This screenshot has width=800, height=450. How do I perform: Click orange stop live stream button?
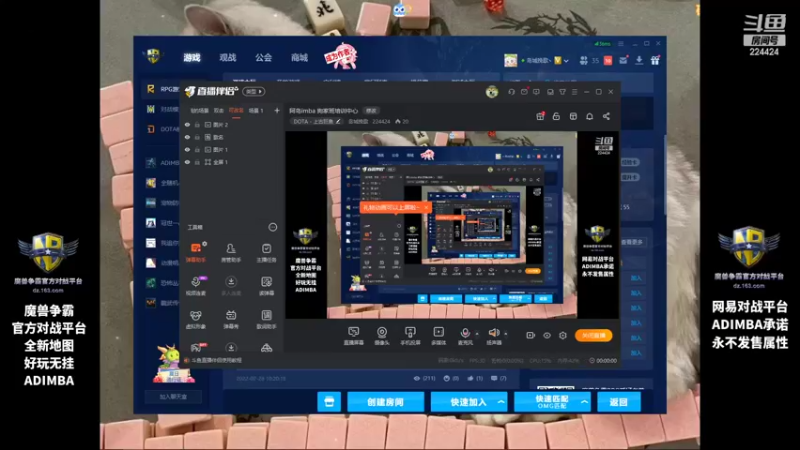pos(593,335)
